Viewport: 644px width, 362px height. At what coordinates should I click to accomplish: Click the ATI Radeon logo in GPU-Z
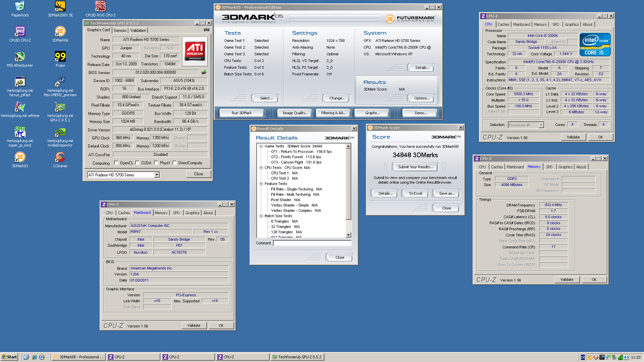[x=195, y=51]
